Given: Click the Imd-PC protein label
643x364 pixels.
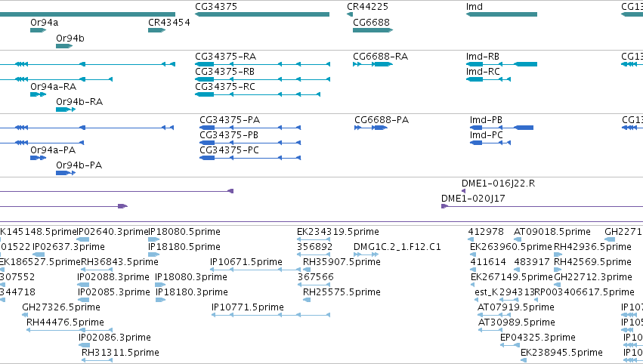Looking at the screenshot, I should [487, 135].
